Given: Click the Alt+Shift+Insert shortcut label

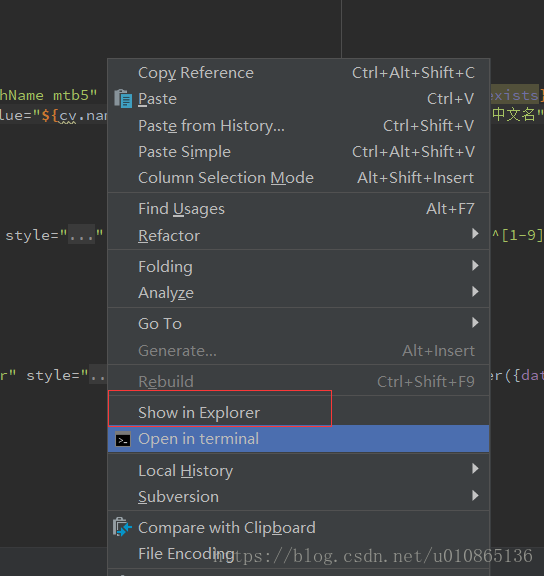Looking at the screenshot, I should click(416, 178).
